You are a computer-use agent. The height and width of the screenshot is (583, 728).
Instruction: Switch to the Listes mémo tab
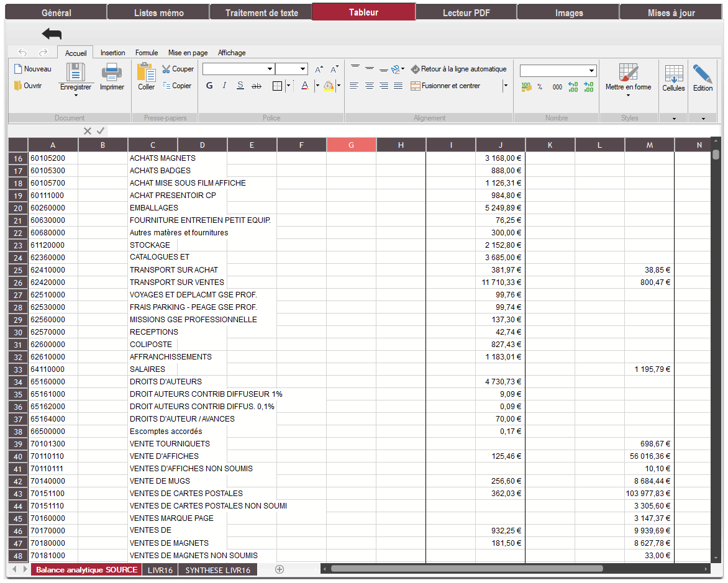coord(159,12)
